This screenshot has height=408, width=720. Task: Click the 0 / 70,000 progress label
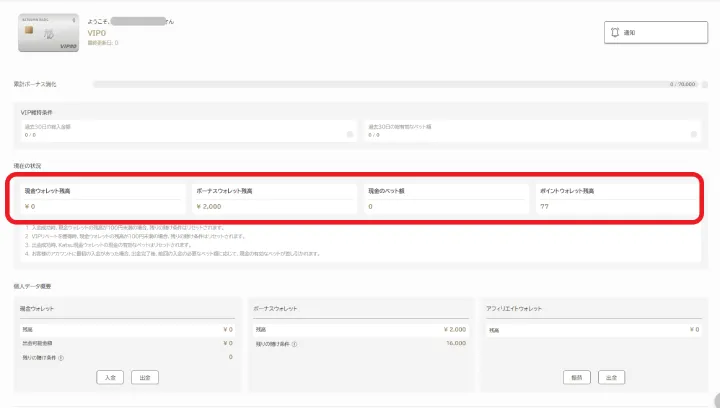tap(683, 84)
